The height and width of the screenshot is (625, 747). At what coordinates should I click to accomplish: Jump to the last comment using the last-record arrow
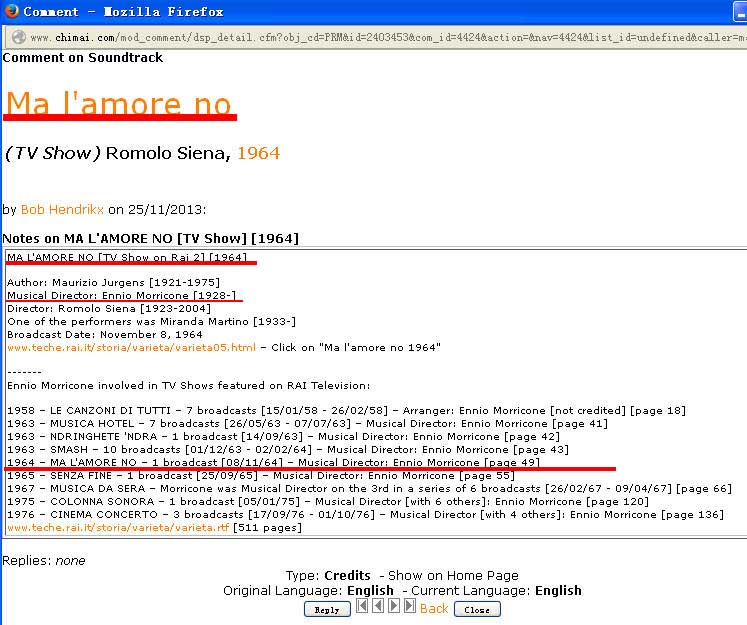(410, 605)
